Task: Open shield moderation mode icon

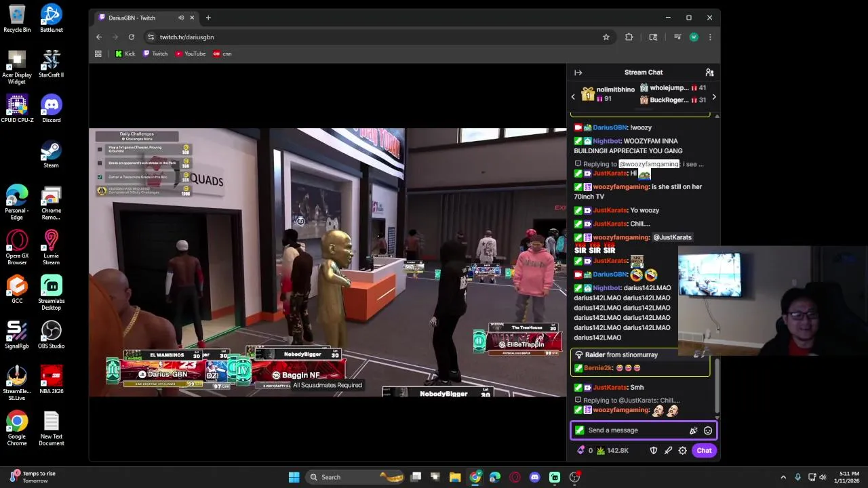Action: point(654,450)
